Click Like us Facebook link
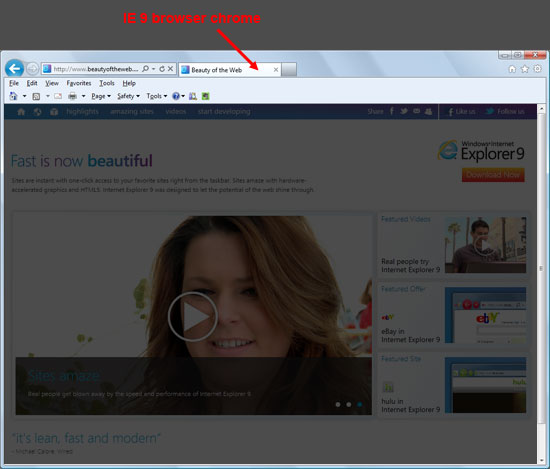 coord(462,112)
